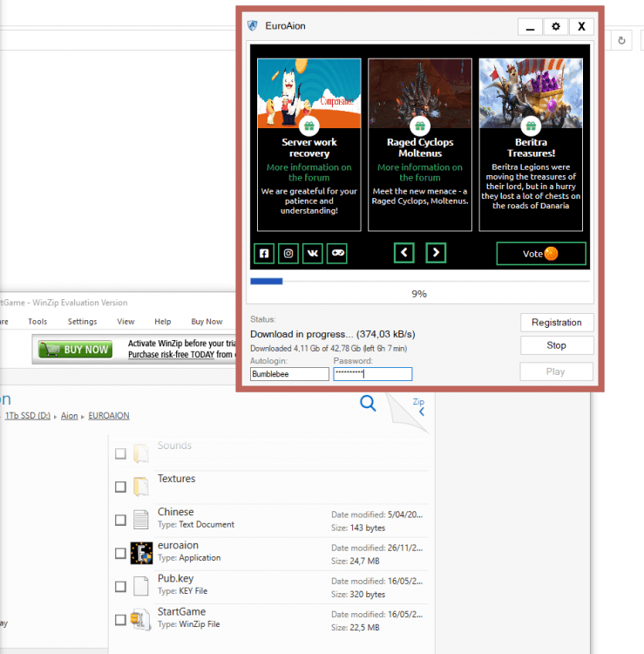Click the Aion breadcrumb path segment
Screen dimensions: 644x654
point(69,416)
